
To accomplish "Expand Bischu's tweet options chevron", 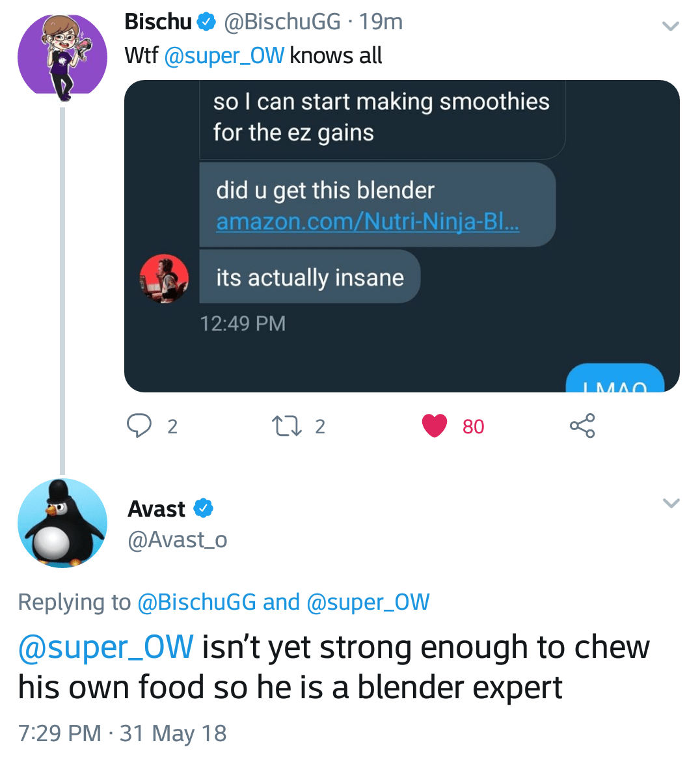I will [x=670, y=26].
